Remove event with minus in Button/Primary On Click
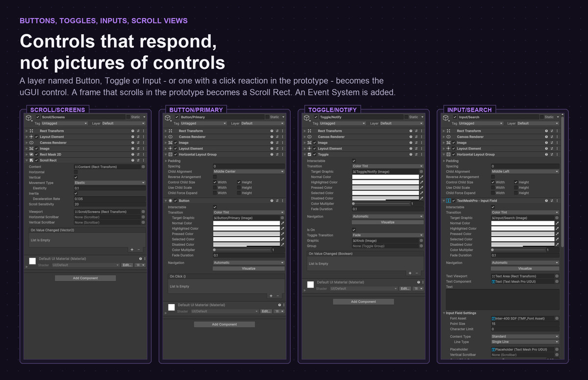Image resolution: width=588 pixels, height=380 pixels. click(277, 296)
